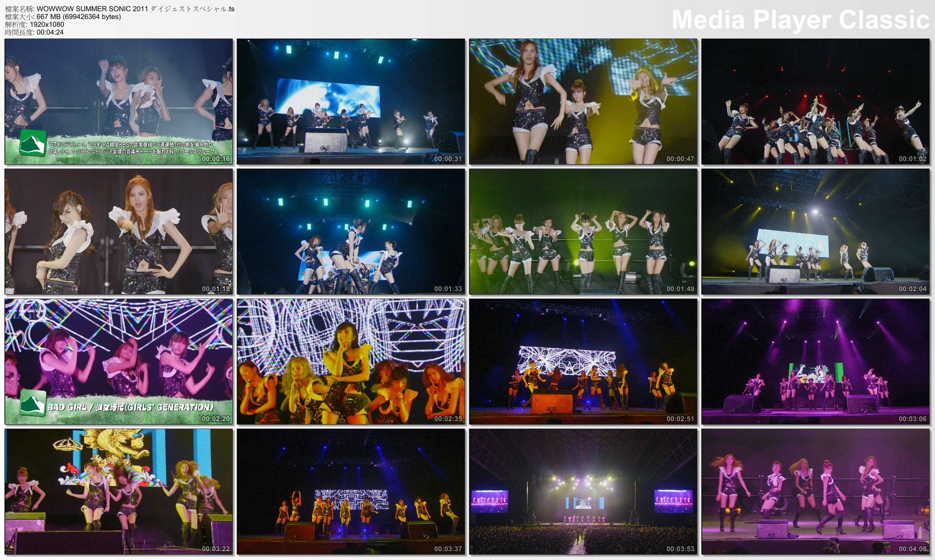Click the frame at 00:03:37
Image resolution: width=935 pixels, height=560 pixels.
click(351, 491)
